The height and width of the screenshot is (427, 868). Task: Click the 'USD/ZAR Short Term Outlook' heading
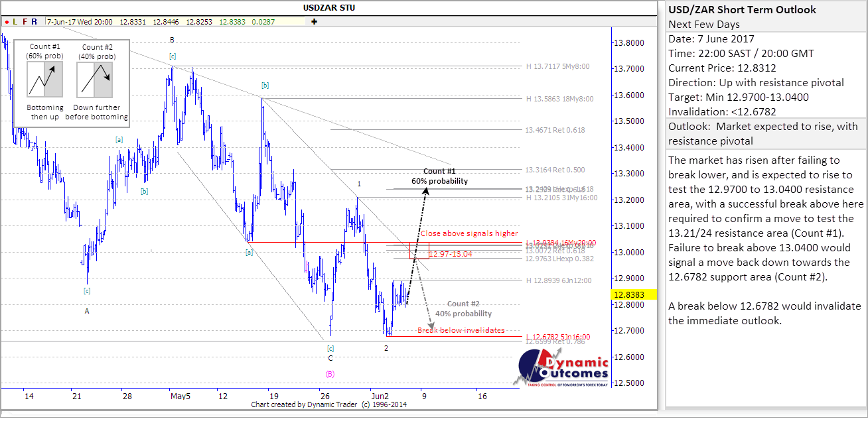point(743,10)
